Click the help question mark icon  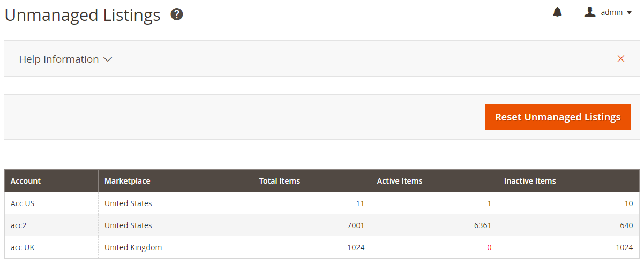pyautogui.click(x=177, y=15)
